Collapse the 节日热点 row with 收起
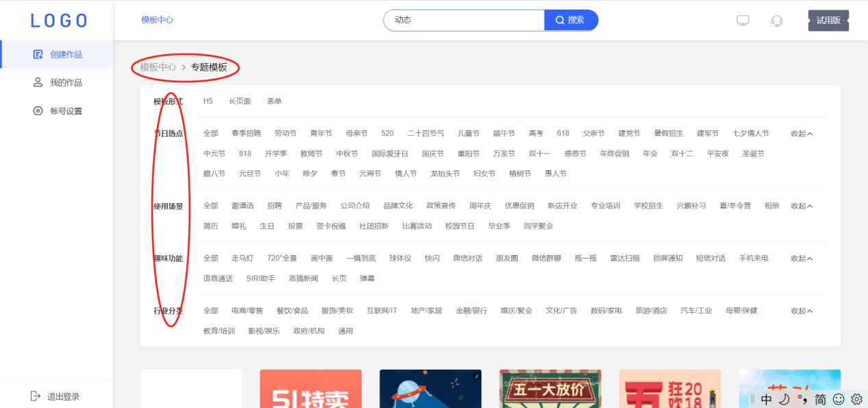Image resolution: width=868 pixels, height=408 pixels. pyautogui.click(x=802, y=134)
